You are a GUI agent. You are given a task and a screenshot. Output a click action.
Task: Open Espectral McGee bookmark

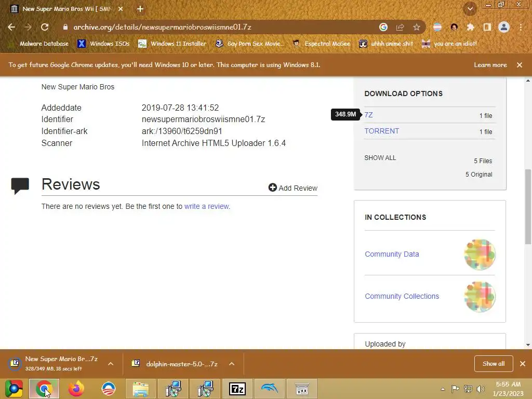(321, 44)
